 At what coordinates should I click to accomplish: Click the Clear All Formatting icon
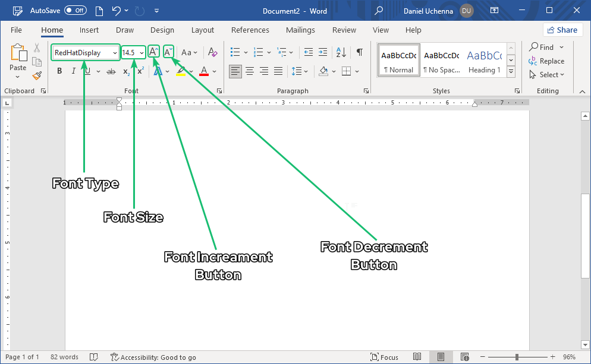(x=213, y=52)
